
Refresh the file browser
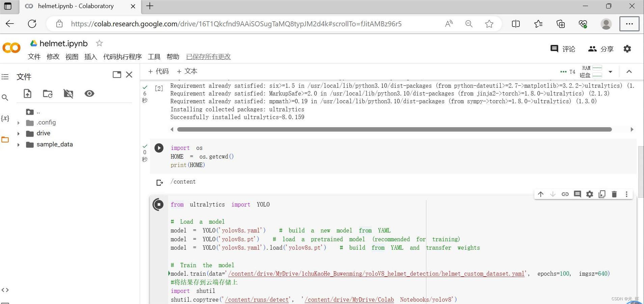point(48,93)
